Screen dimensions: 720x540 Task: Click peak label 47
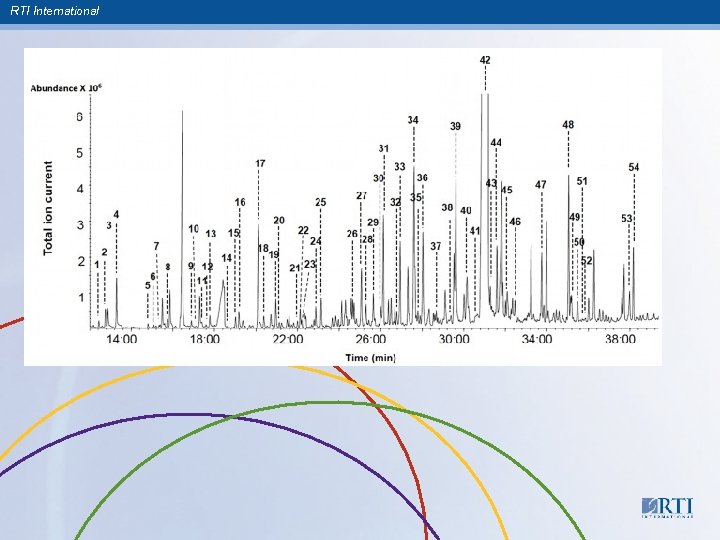point(541,185)
